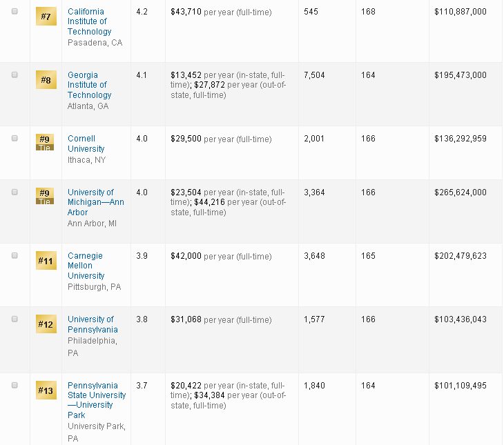
Task: Click the #9 Tie badge beside Cornell University
Action: coord(46,142)
